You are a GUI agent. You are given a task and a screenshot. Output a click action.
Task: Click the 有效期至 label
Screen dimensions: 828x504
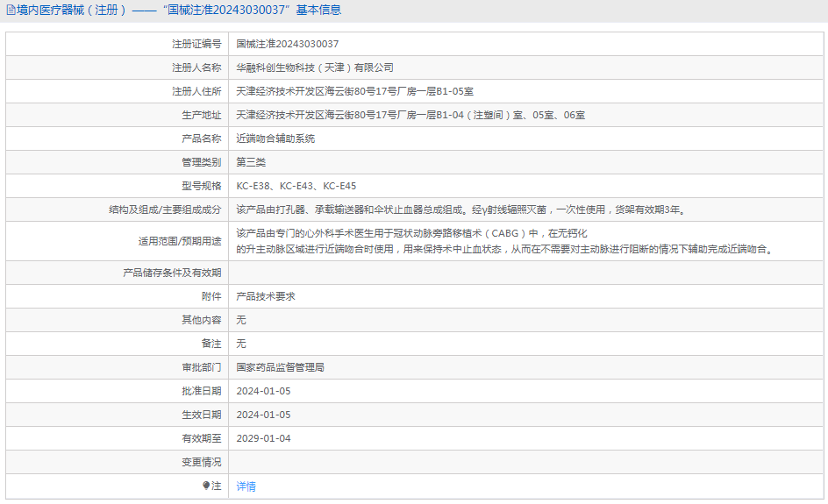pyautogui.click(x=202, y=438)
